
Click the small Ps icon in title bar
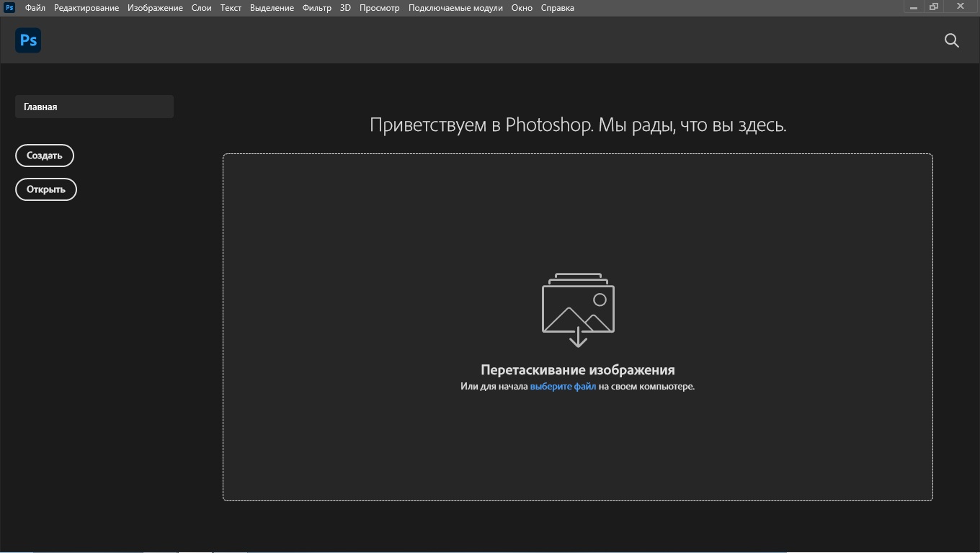[9, 8]
